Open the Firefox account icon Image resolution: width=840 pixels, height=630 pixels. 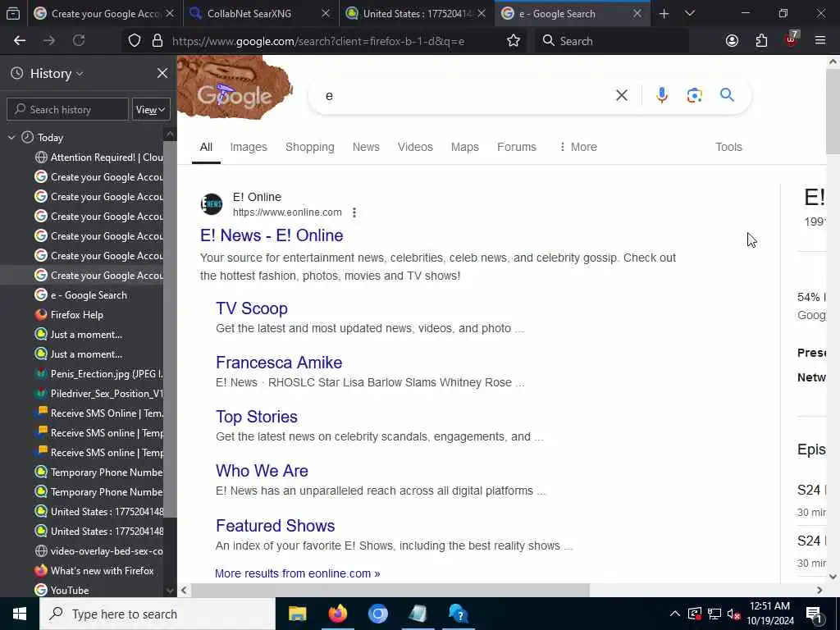tap(732, 41)
